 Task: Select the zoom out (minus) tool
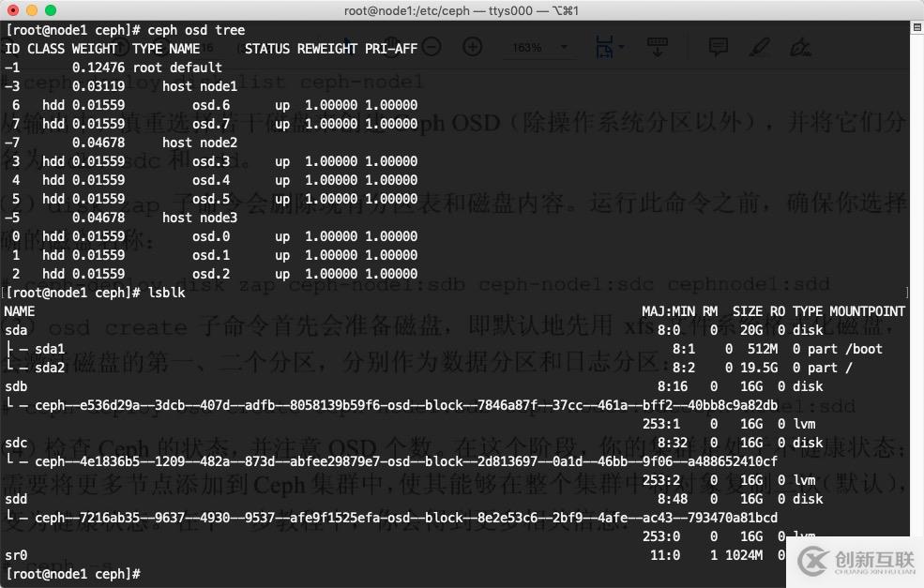pos(432,46)
